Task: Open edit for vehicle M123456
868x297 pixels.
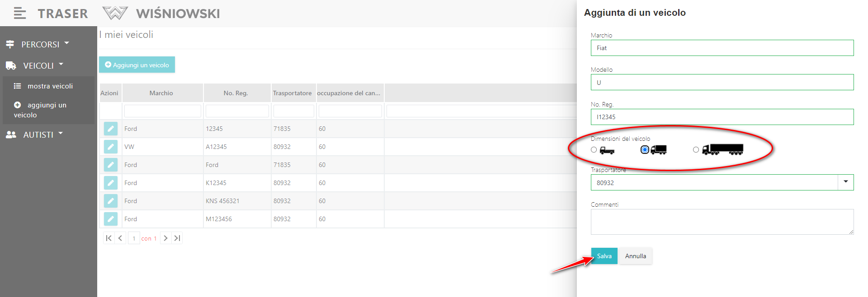Action: (110, 219)
